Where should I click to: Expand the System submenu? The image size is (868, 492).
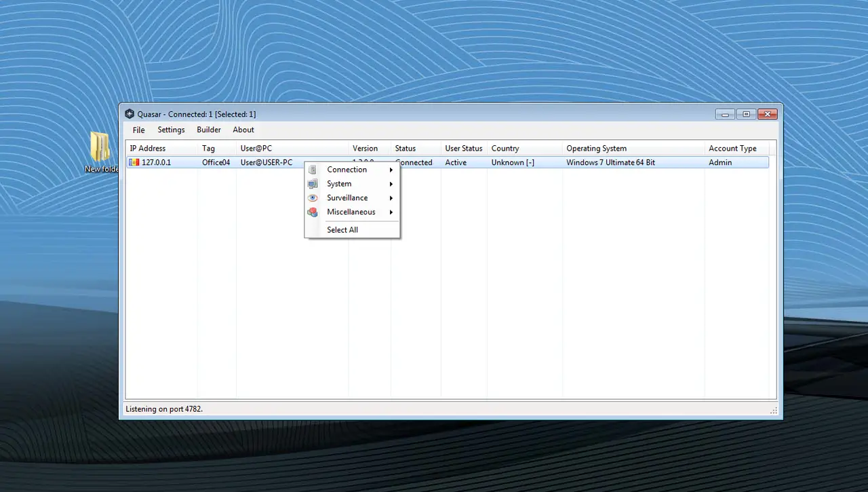(x=391, y=183)
